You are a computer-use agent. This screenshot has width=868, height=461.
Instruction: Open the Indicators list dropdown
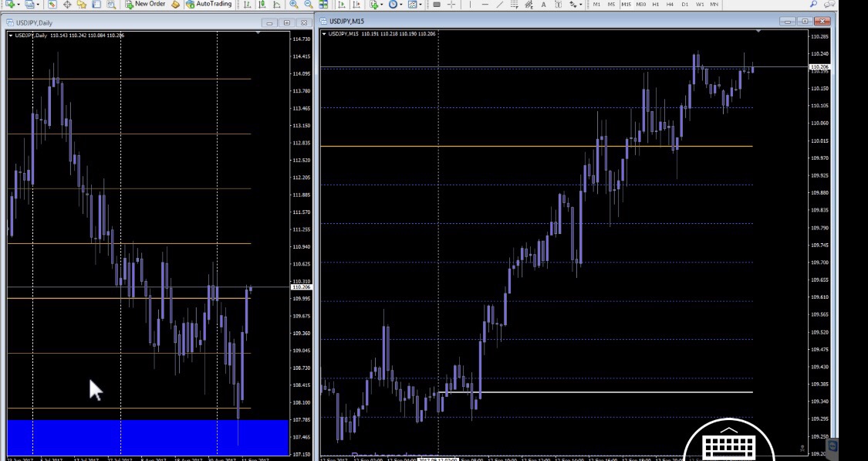[x=377, y=4]
